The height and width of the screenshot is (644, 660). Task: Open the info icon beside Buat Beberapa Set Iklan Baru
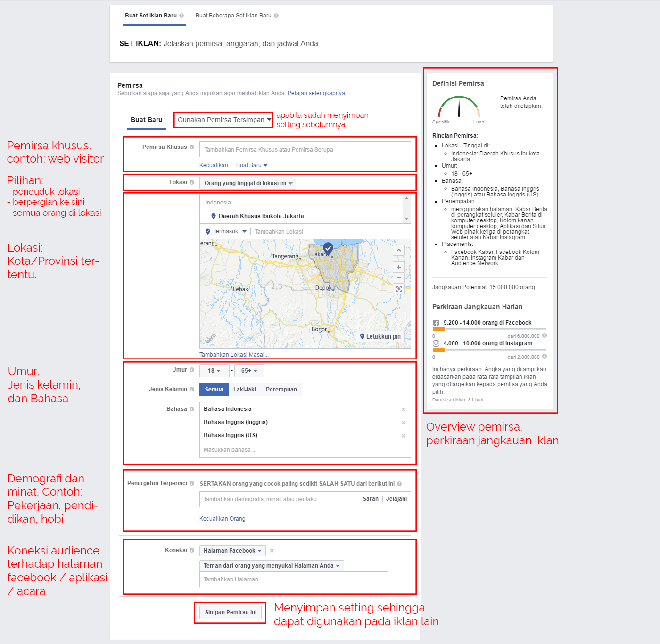click(276, 16)
